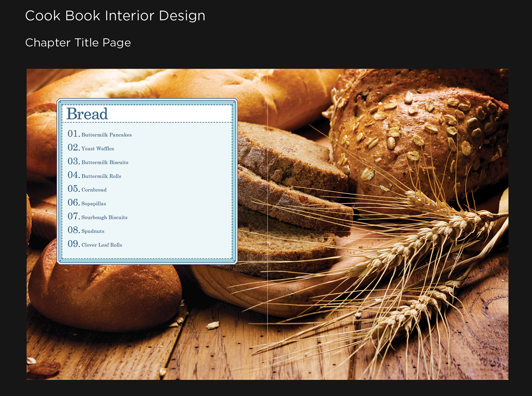Select '01. Buttermilk Pancakes' entry
This screenshot has height=396, width=532.
pyautogui.click(x=100, y=134)
